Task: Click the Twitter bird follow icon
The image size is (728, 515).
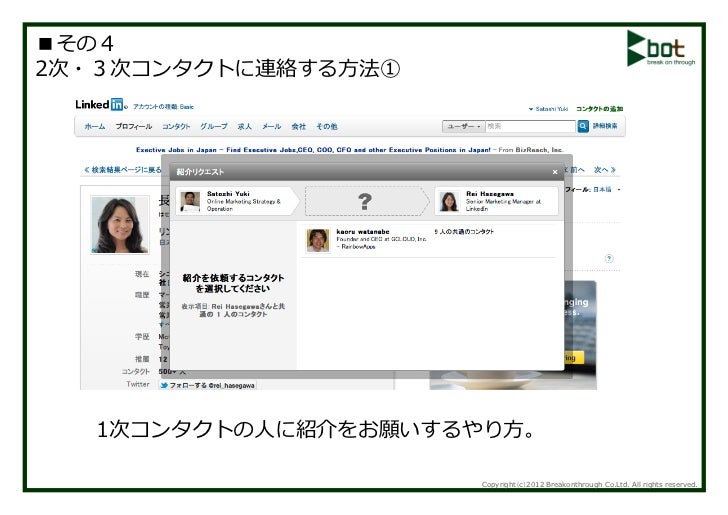Action: tap(164, 385)
